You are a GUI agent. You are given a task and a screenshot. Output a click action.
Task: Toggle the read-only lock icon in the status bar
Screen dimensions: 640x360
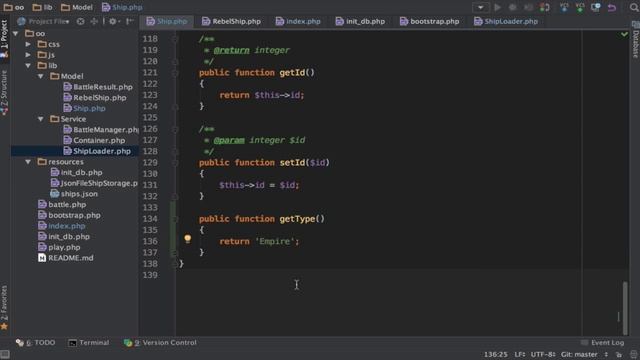[619, 354]
